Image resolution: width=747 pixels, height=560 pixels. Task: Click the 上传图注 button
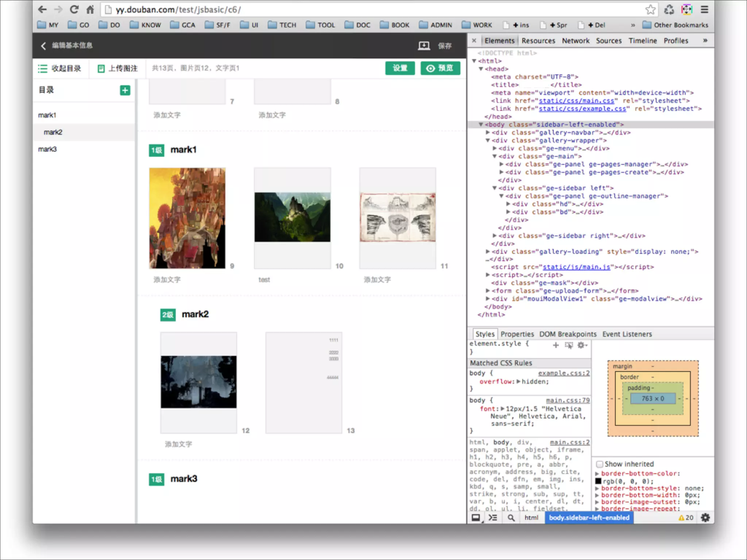click(x=117, y=69)
